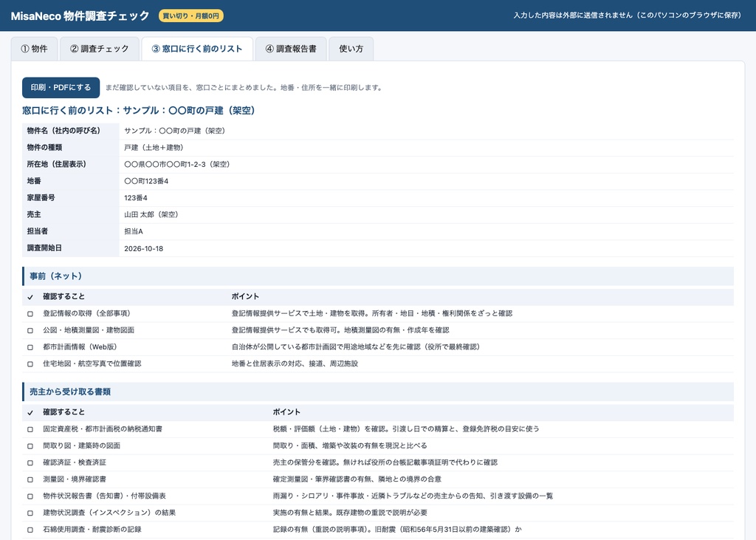Screen dimensions: 756x540
Task: Click the 買い切り・月額0円 badge
Action: [191, 16]
